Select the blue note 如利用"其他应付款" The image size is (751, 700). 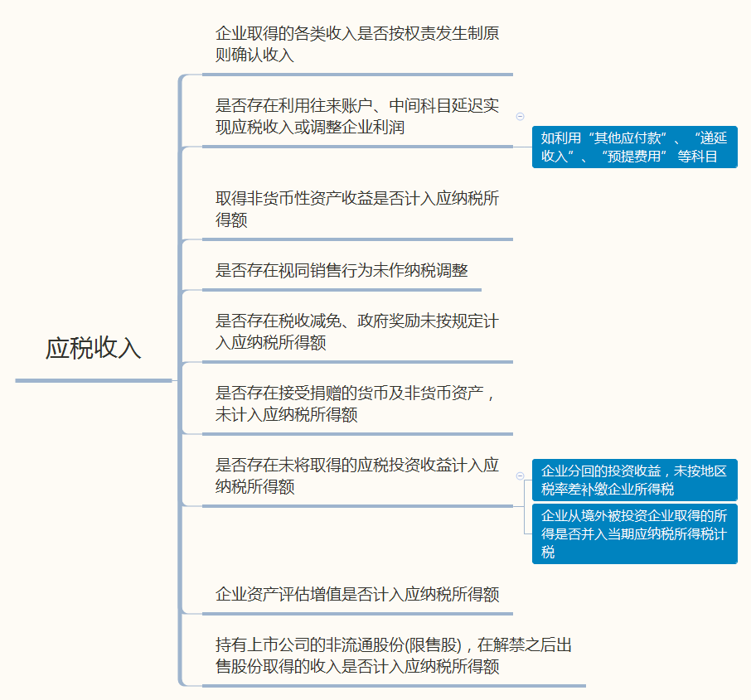pyautogui.click(x=635, y=147)
